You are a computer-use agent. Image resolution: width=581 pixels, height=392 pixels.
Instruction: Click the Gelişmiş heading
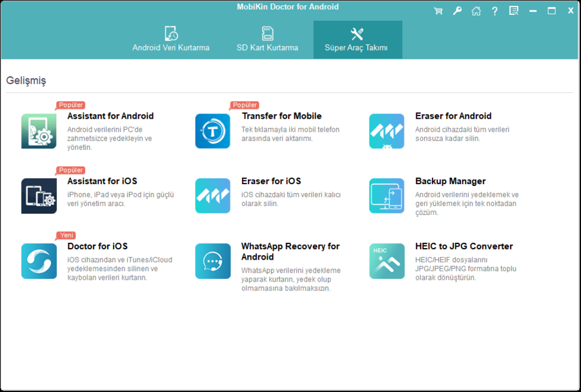[x=26, y=80]
